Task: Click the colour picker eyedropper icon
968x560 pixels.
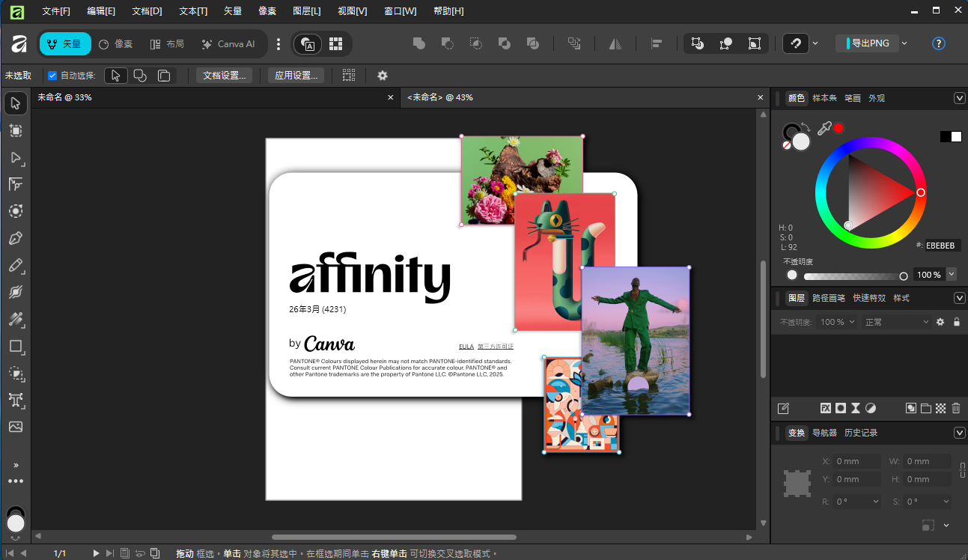Action: (x=824, y=129)
